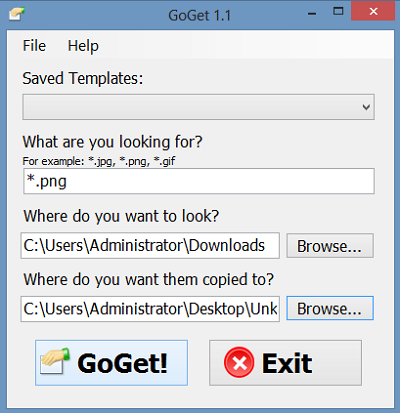Click the 'Saved Templates:' label
This screenshot has height=413, width=400.
point(83,78)
